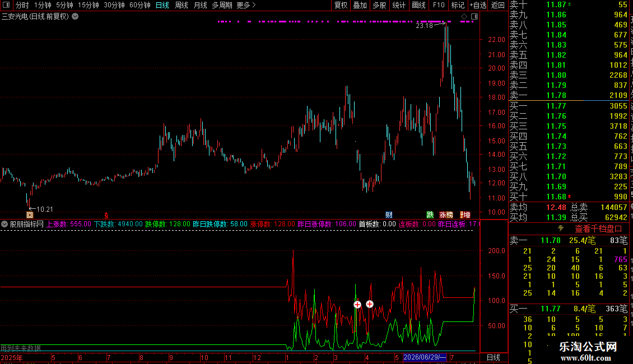Select the 周线 weekly tab

[x=181, y=5]
